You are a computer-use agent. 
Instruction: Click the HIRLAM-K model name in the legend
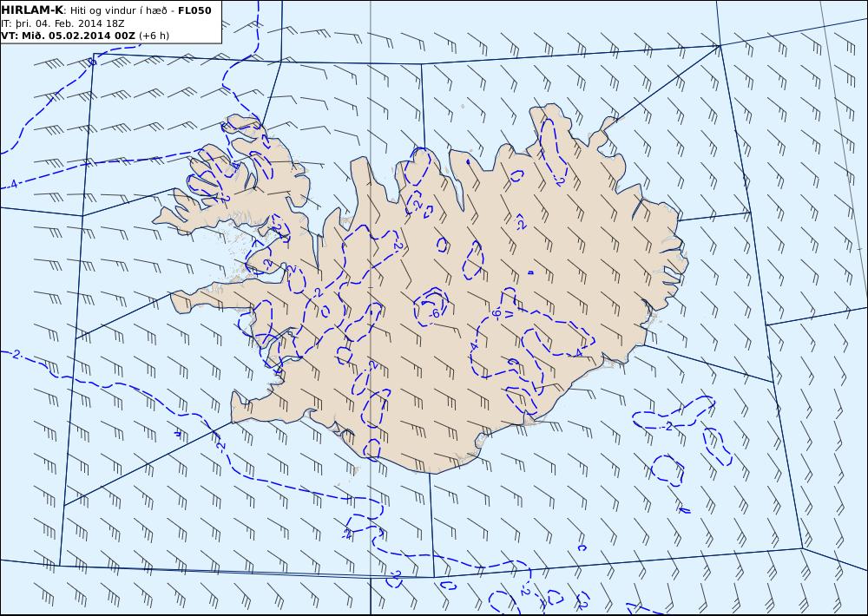32,10
